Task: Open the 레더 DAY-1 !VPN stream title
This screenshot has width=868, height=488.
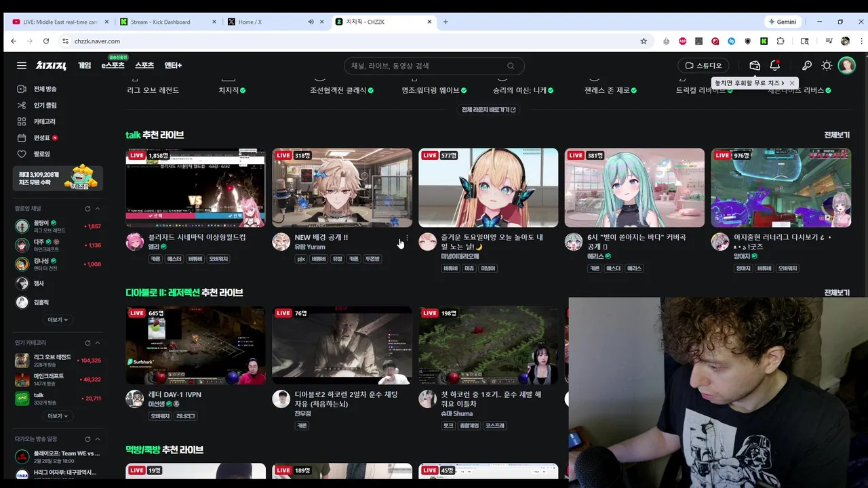Action: click(175, 394)
